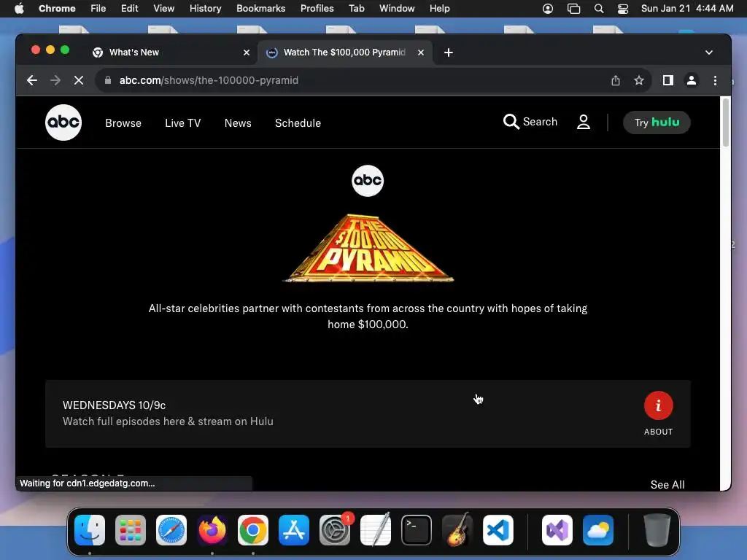Open the Browse navigation link
The width and height of the screenshot is (747, 560).
point(123,122)
